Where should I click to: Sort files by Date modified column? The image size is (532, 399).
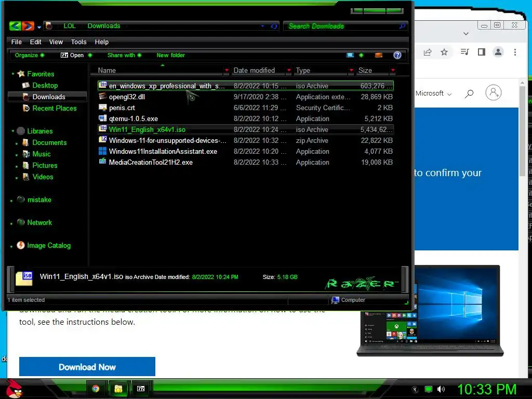coord(254,70)
